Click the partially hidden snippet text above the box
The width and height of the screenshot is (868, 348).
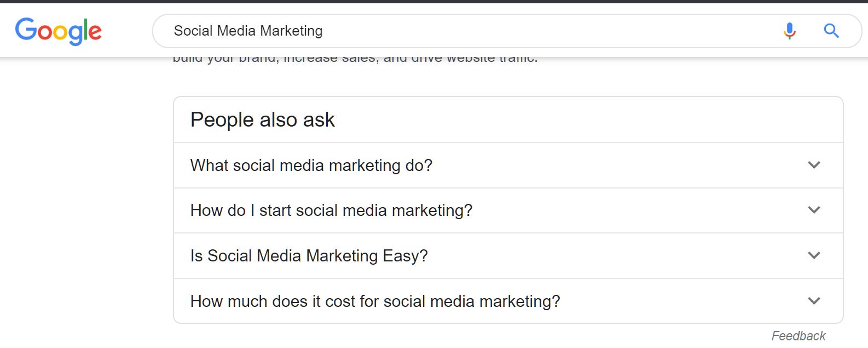pyautogui.click(x=355, y=59)
